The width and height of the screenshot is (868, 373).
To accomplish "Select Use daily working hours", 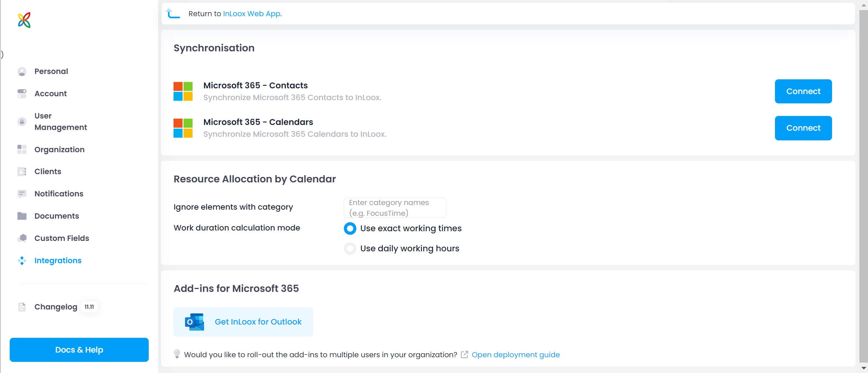I will (349, 248).
